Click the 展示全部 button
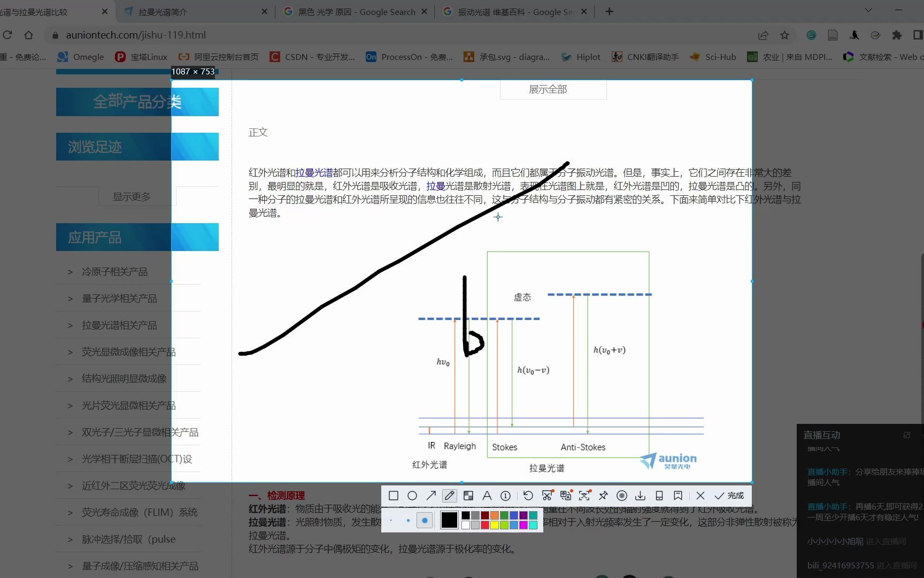Screen dimensions: 924x578 (553, 89)
